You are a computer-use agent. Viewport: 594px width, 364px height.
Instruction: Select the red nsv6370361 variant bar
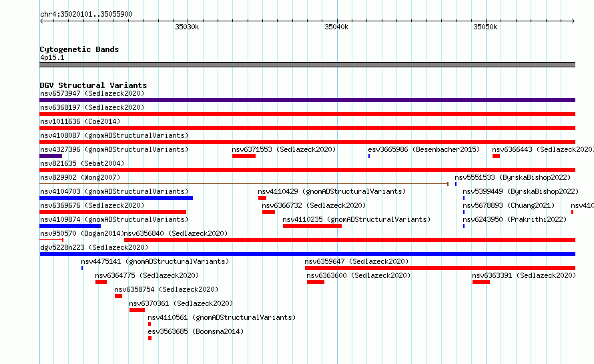pos(137,310)
